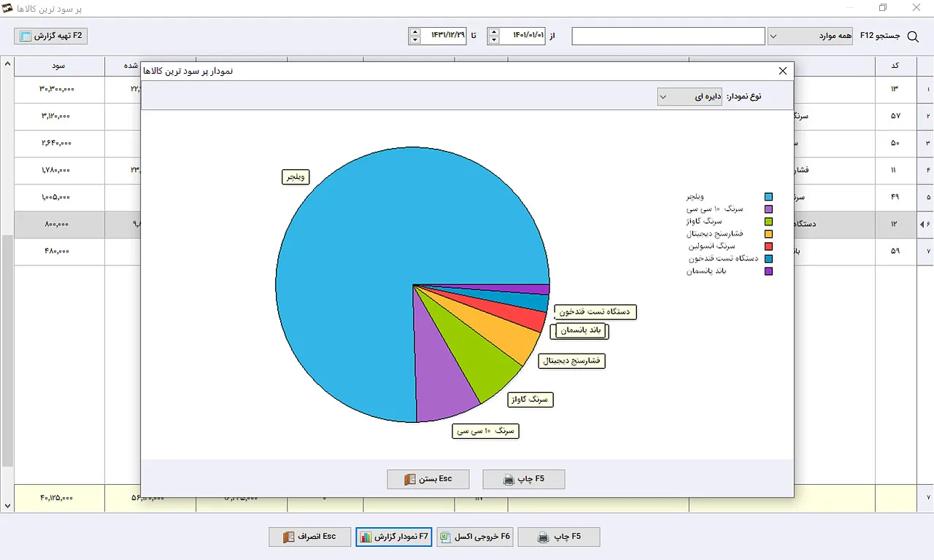Click the فشارسنج دیجیتال pie label
This screenshot has height=560, width=934.
(x=572, y=360)
